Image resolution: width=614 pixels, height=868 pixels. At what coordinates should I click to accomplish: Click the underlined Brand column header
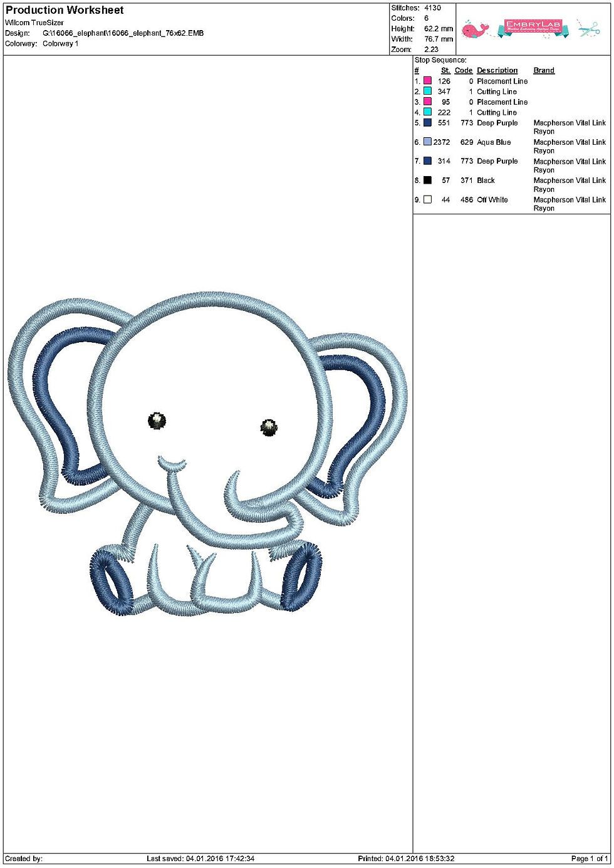(x=543, y=70)
